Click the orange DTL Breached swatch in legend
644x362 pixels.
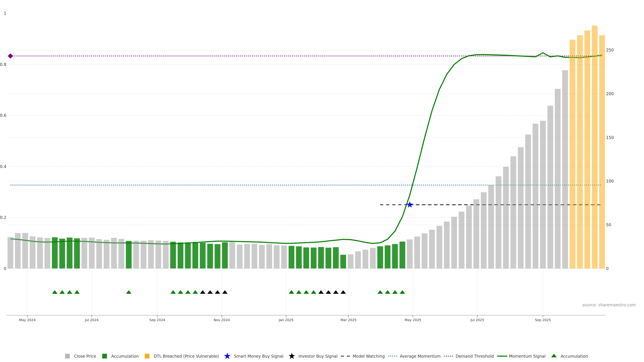click(x=147, y=356)
